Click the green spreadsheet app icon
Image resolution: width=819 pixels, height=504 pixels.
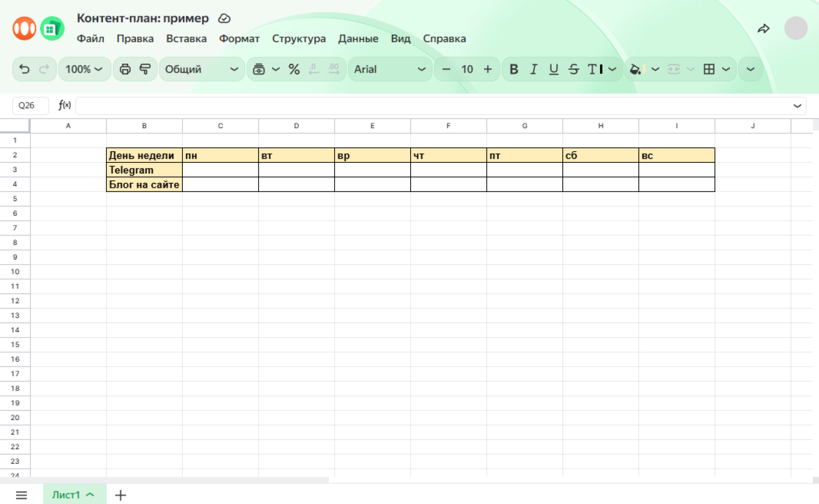[52, 29]
